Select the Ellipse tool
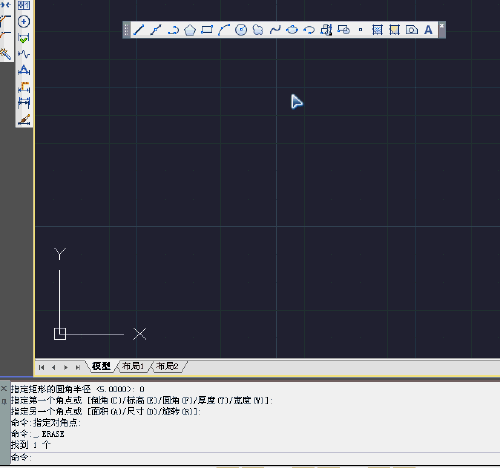 (x=292, y=30)
